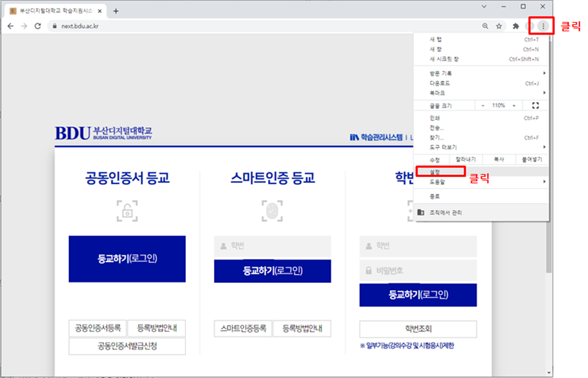The height and width of the screenshot is (378, 588).
Task: Click 학습관리시스템 link in header
Action: (376, 137)
